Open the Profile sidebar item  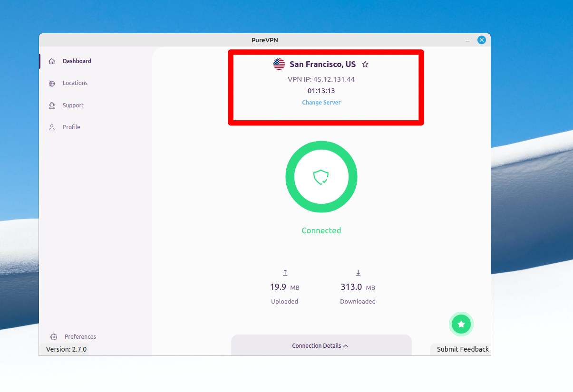(x=71, y=127)
